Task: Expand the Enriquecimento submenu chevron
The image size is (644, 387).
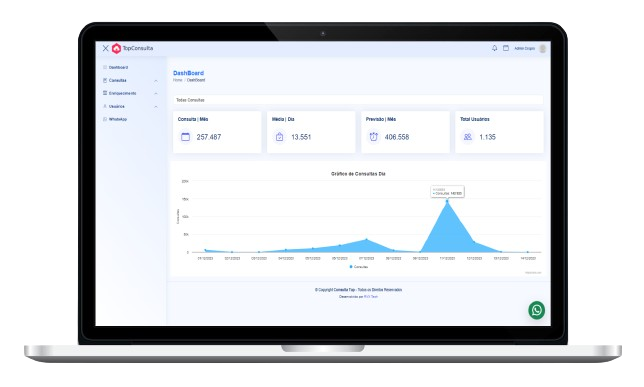Action: pos(156,94)
